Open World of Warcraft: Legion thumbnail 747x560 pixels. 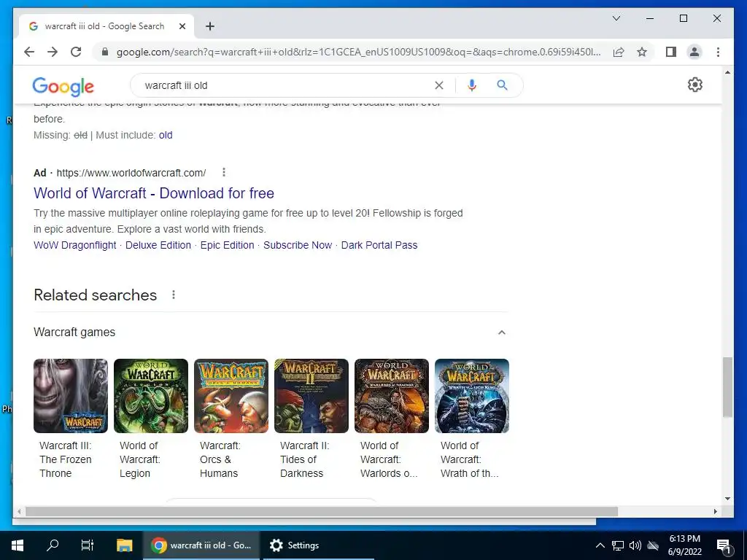pyautogui.click(x=150, y=396)
